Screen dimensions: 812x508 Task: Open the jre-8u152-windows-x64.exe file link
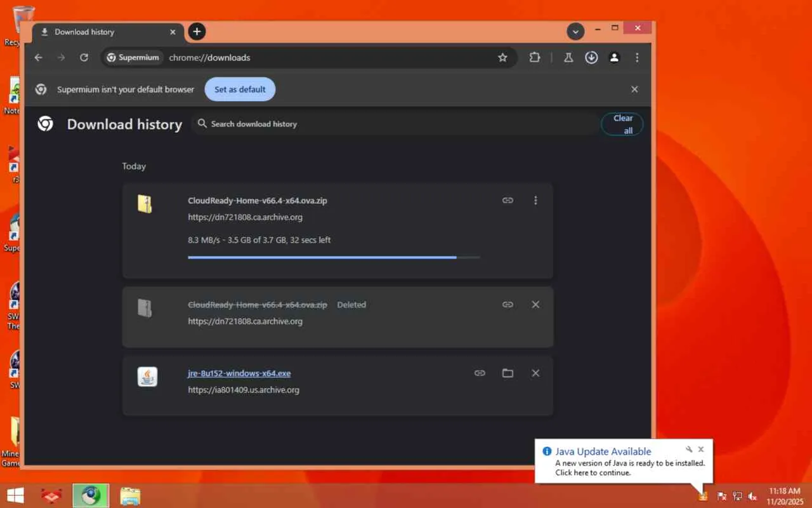pos(239,373)
